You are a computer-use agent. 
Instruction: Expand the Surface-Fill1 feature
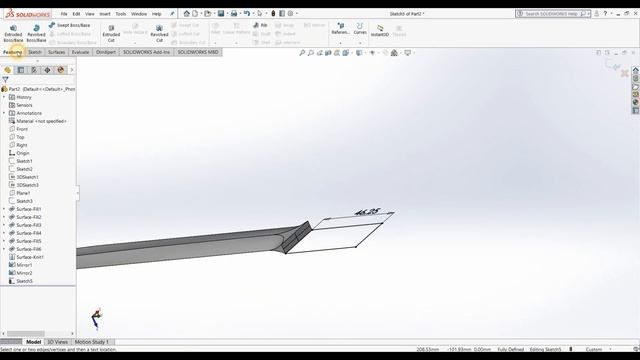coord(4,209)
